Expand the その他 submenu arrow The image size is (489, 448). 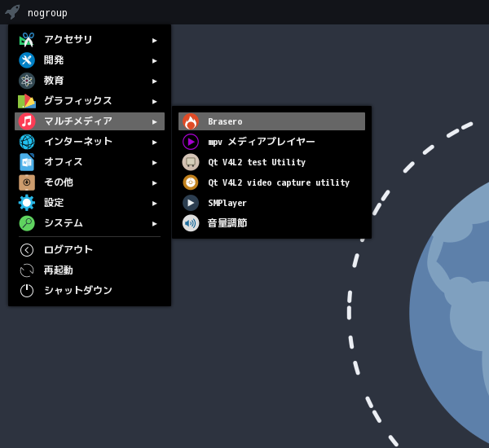coord(154,183)
